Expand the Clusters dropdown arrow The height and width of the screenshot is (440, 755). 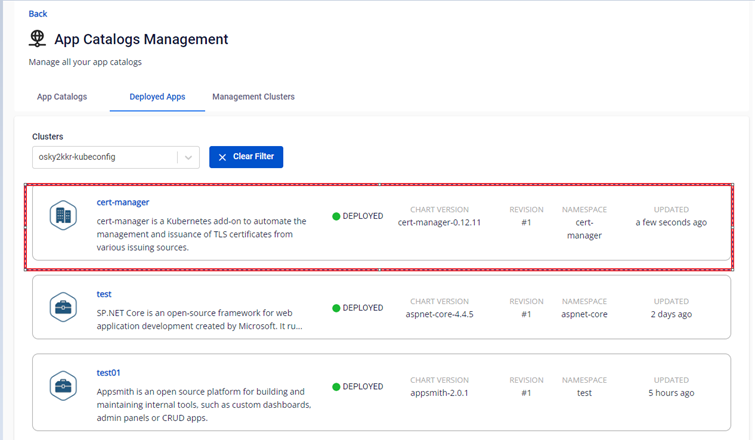[188, 157]
